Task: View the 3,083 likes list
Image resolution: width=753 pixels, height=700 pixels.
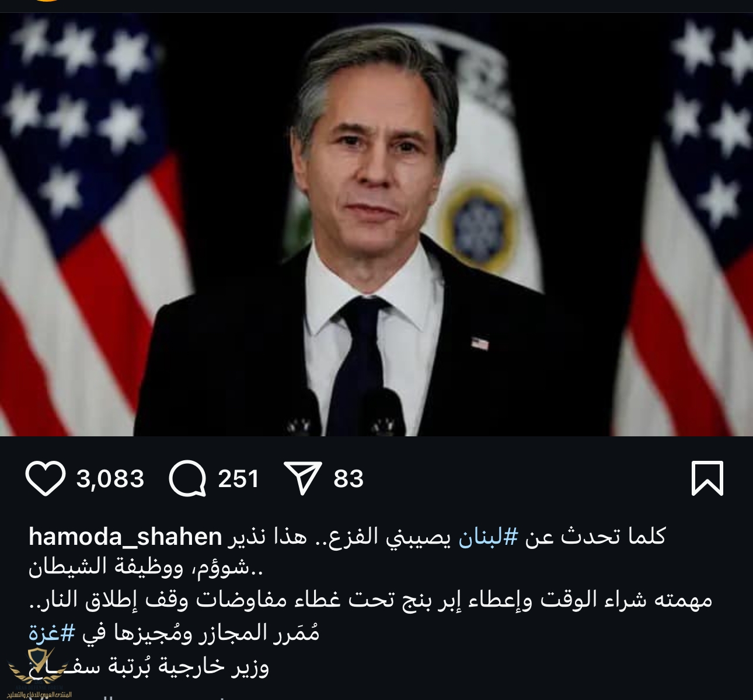Action: point(110,478)
